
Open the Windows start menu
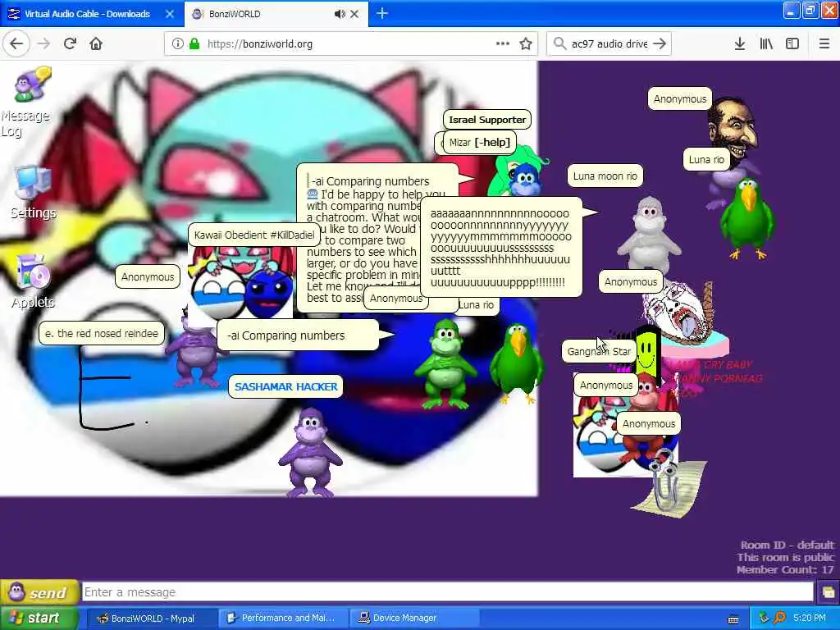(39, 618)
